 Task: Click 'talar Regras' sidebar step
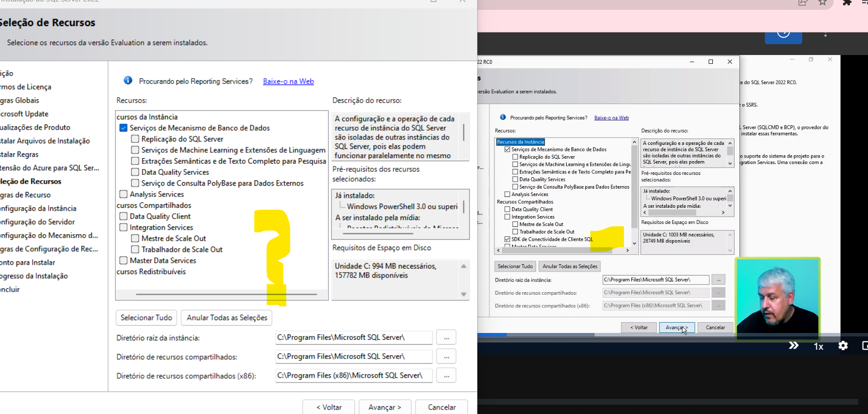[19, 154]
